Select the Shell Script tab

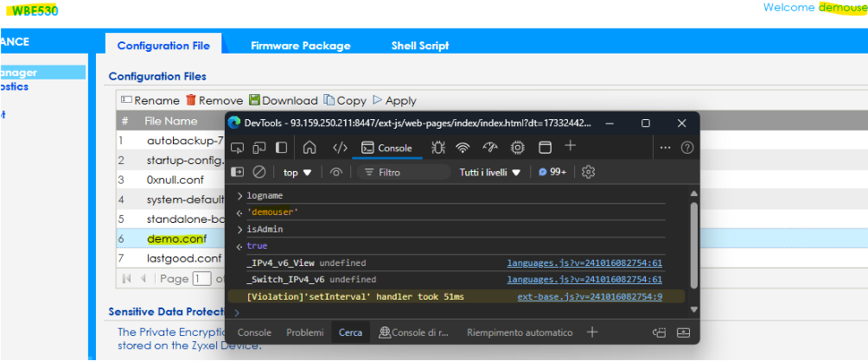point(419,46)
